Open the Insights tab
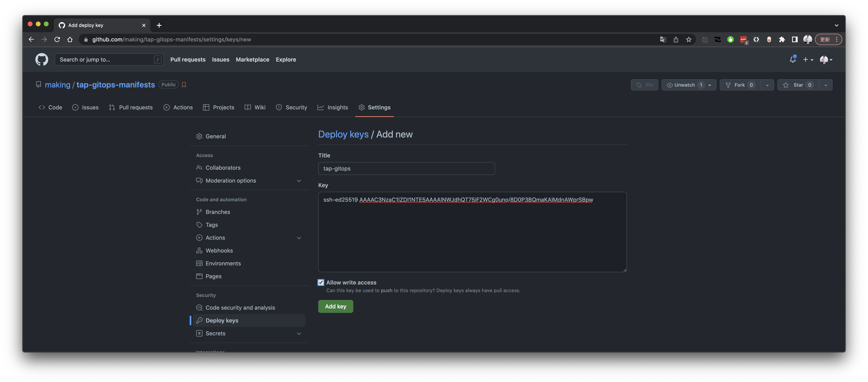This screenshot has width=868, height=382. coord(333,108)
